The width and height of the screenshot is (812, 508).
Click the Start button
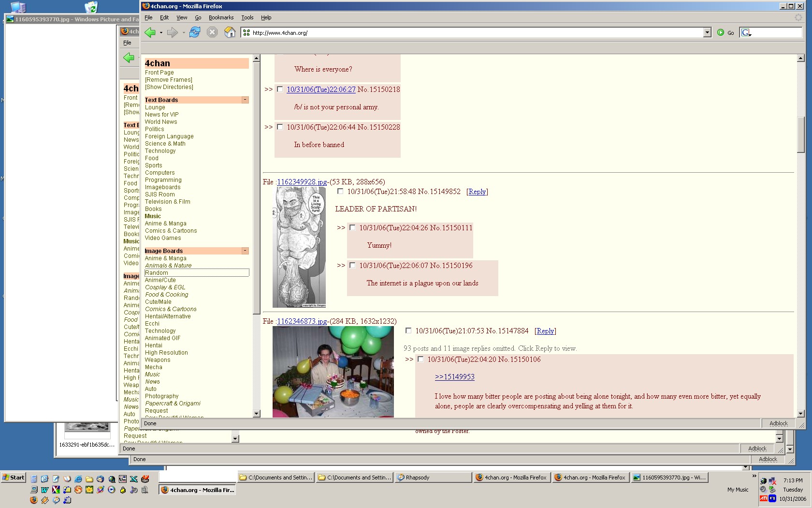13,478
